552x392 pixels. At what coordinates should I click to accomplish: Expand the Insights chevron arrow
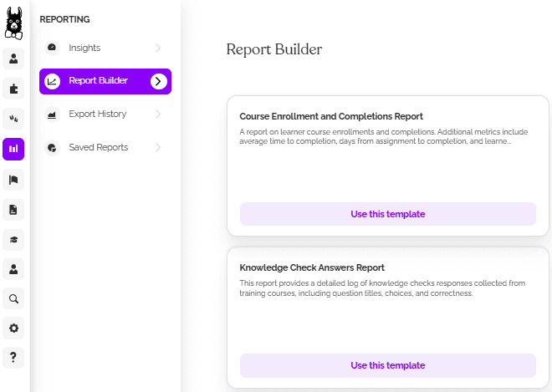coord(158,48)
